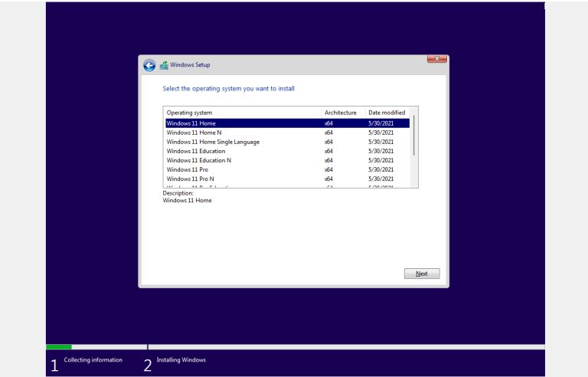The image size is (588, 377).
Task: Click x64 in the Windows 11 Pro row
Action: click(328, 169)
